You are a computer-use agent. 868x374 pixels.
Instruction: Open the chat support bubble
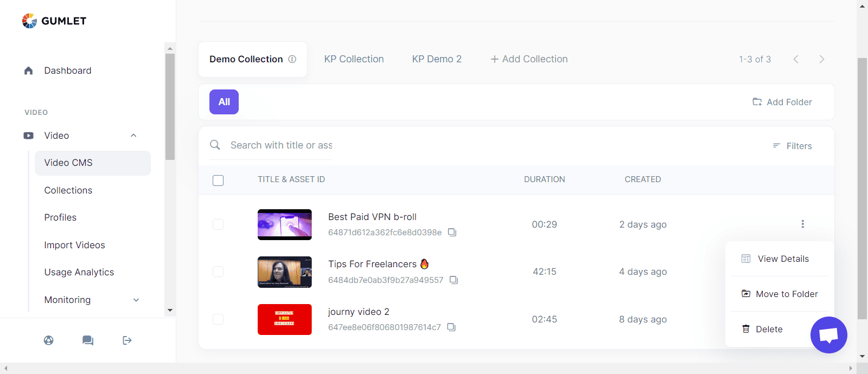click(828, 335)
